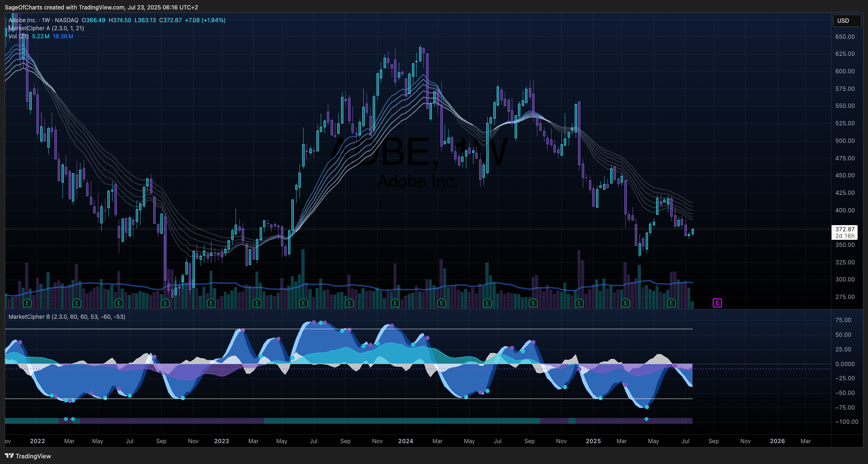The height and width of the screenshot is (464, 868).
Task: Click the March 2025 earnings E marker
Action: (625, 303)
